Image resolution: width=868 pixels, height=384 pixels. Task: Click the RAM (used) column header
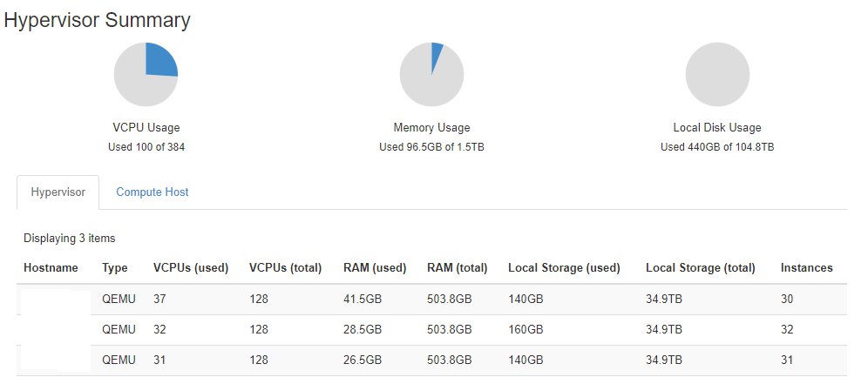click(375, 268)
